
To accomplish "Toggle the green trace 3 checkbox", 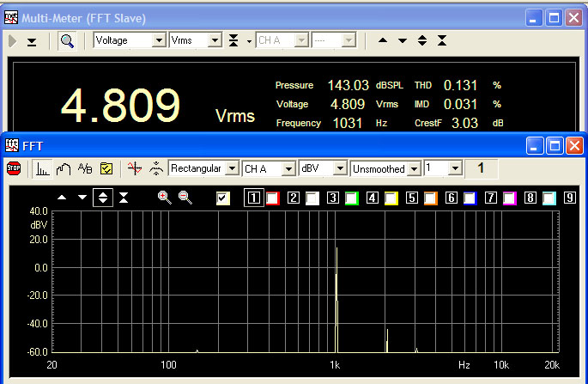I will (x=350, y=198).
